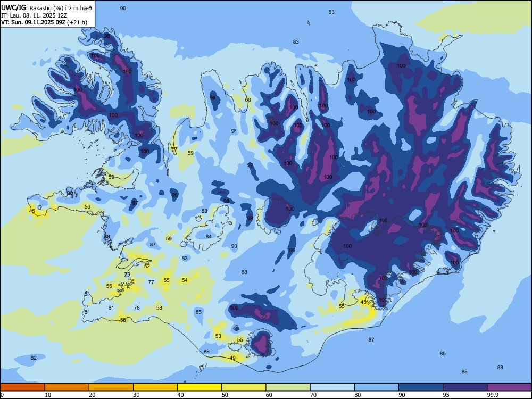Click the legend tick label '99.9'
The width and height of the screenshot is (532, 399).
[x=492, y=395]
